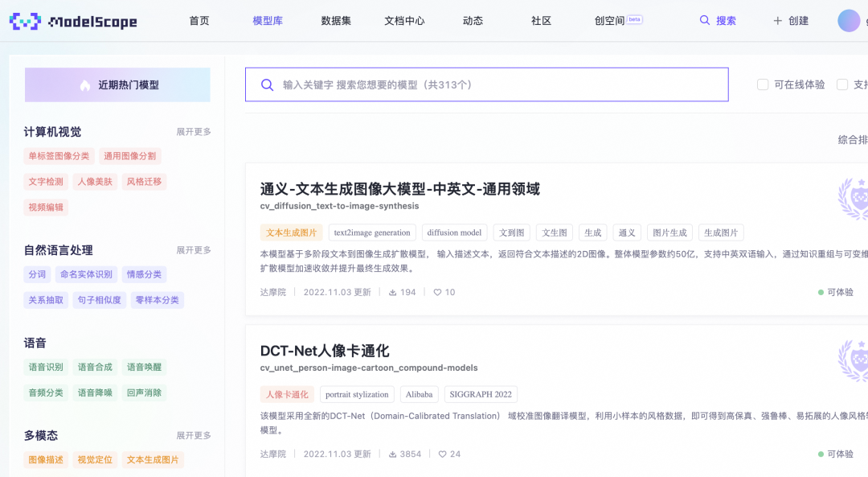Viewport: 868px width, 477px height.
Task: Click the magnifier icon inside the model search box
Action: click(x=267, y=84)
